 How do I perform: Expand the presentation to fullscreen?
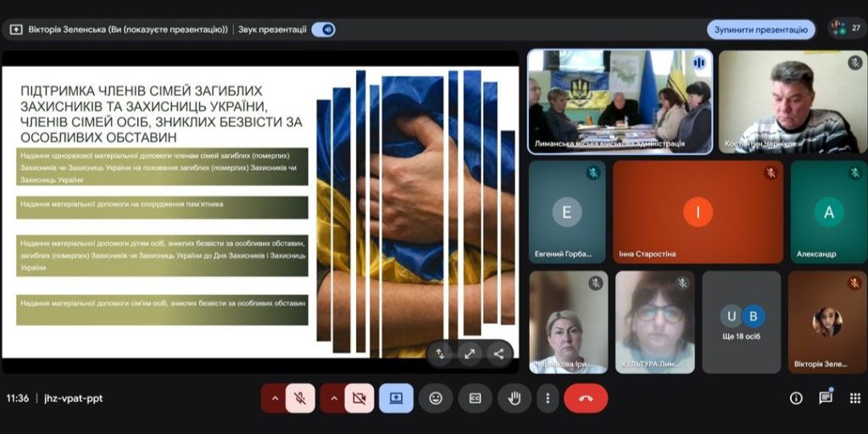[x=469, y=353]
